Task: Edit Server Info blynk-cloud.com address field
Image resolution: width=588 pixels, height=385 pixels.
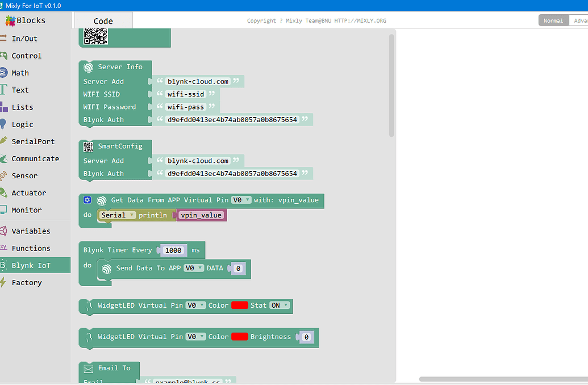Action: pyautogui.click(x=198, y=81)
